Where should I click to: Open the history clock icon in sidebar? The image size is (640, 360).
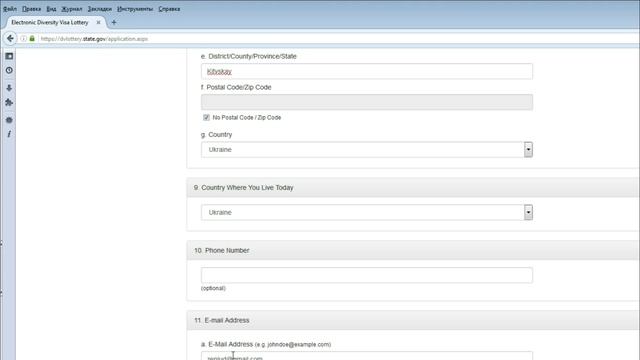coord(9,70)
